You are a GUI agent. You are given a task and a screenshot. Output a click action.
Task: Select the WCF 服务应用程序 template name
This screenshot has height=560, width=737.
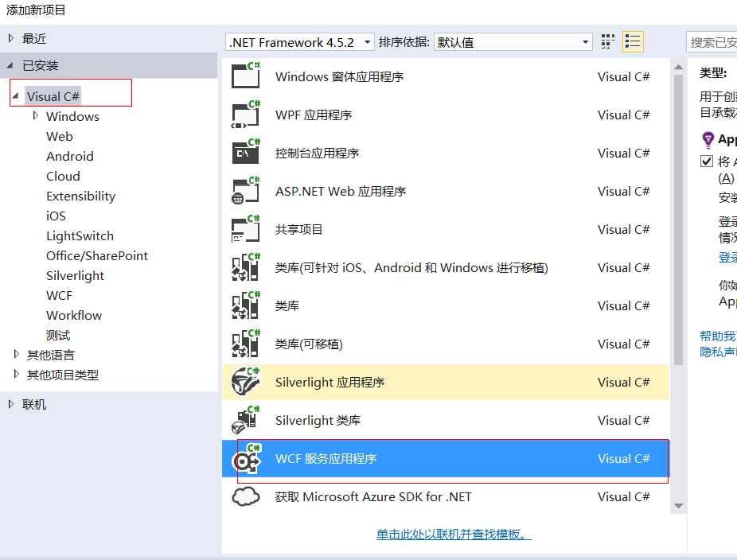click(x=326, y=458)
